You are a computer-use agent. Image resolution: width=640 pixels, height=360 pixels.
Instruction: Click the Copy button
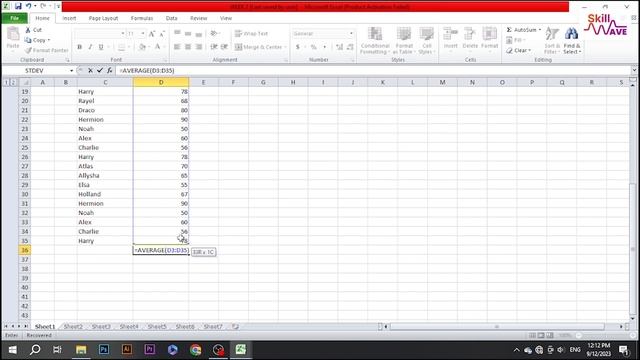pos(37,40)
